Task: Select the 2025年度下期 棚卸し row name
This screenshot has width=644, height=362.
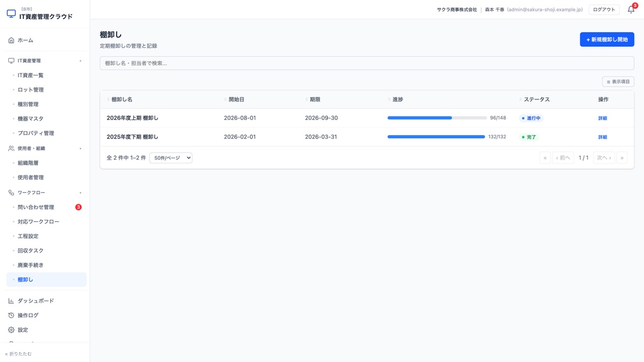Action: click(x=132, y=136)
